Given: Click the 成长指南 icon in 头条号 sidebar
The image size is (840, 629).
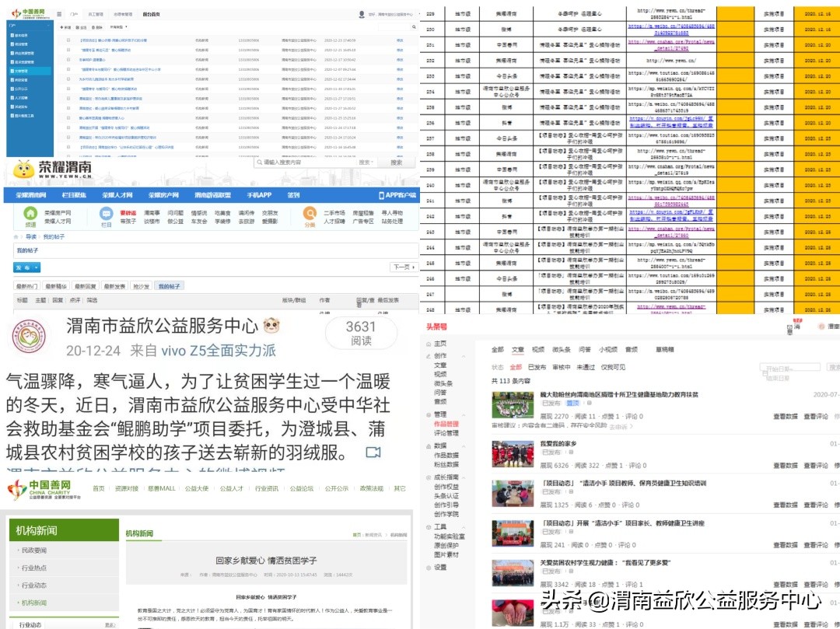Looking at the screenshot, I should 429,477.
